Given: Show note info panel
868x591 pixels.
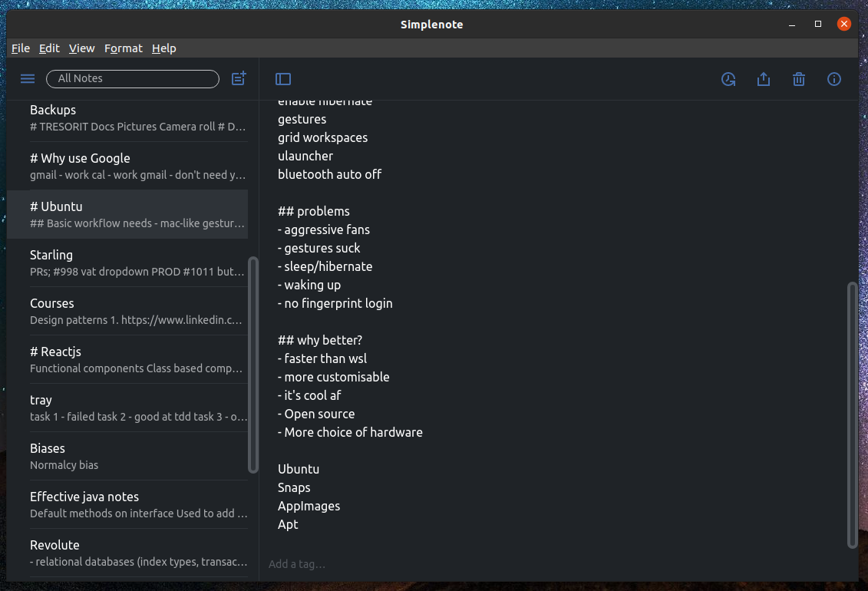Looking at the screenshot, I should tap(834, 79).
